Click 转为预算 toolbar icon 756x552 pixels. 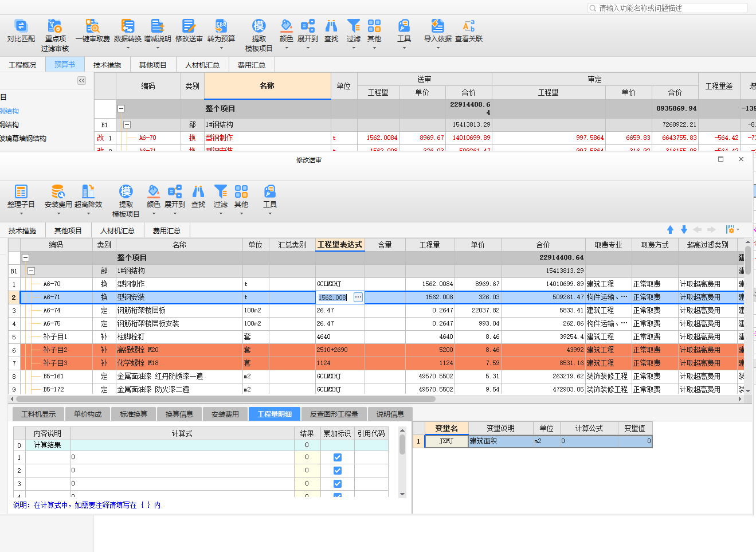(221, 26)
